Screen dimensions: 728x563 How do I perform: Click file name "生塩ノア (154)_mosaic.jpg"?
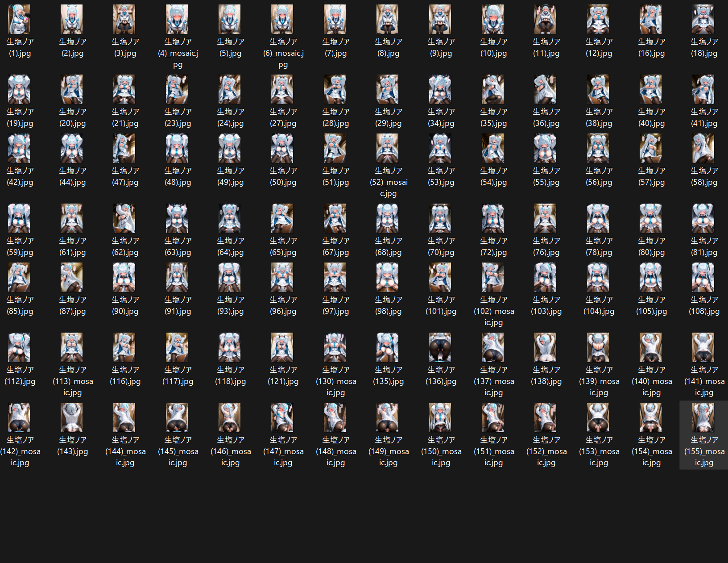tap(651, 451)
